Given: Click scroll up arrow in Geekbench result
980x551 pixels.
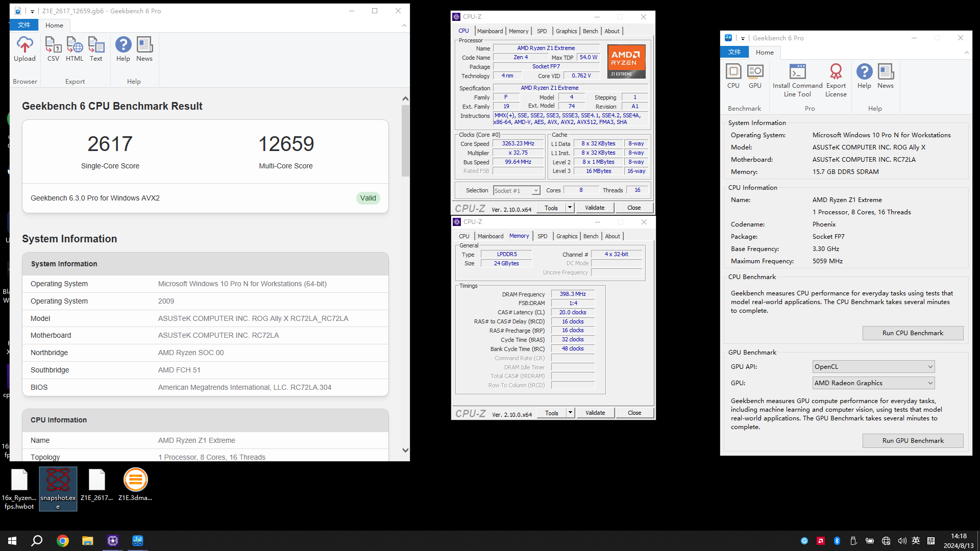Looking at the screenshot, I should [x=405, y=98].
